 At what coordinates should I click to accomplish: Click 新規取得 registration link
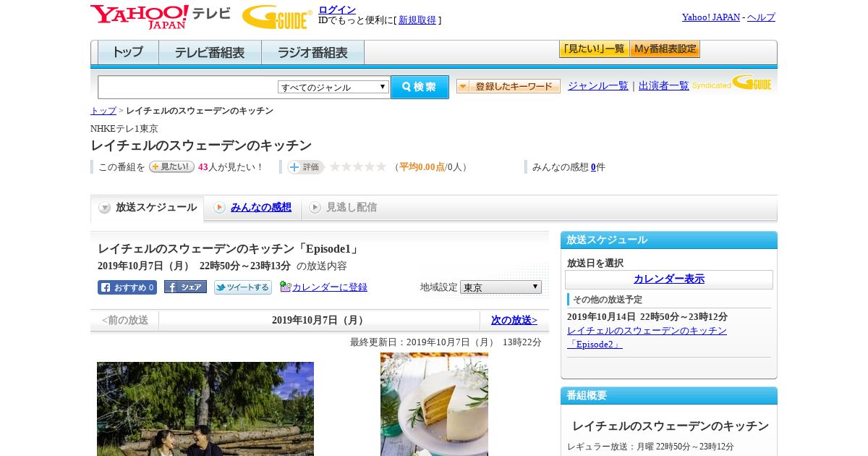tap(417, 20)
